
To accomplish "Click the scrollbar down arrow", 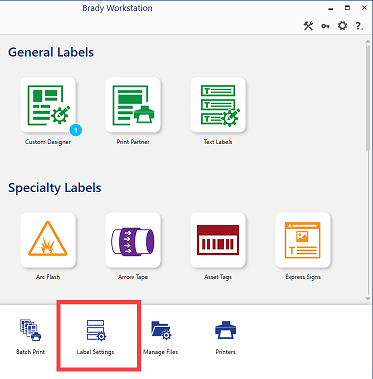I will click(x=368, y=298).
